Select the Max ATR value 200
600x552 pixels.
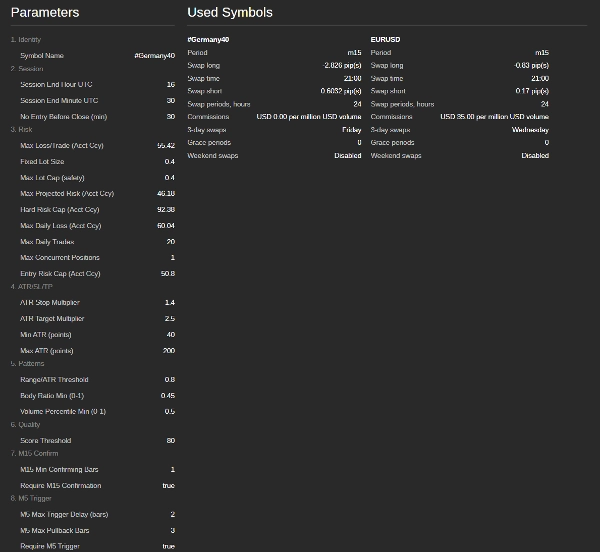click(x=169, y=351)
